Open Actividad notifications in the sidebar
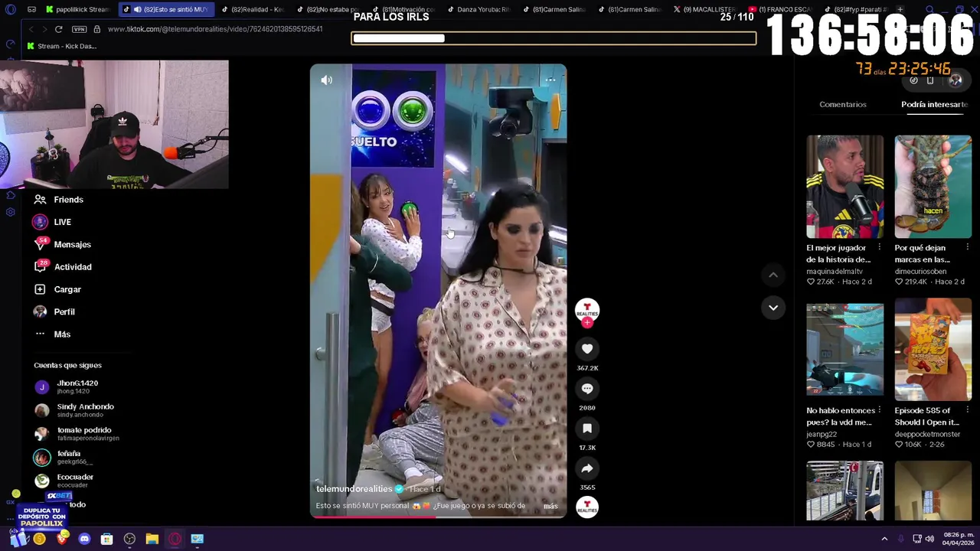 (63, 267)
